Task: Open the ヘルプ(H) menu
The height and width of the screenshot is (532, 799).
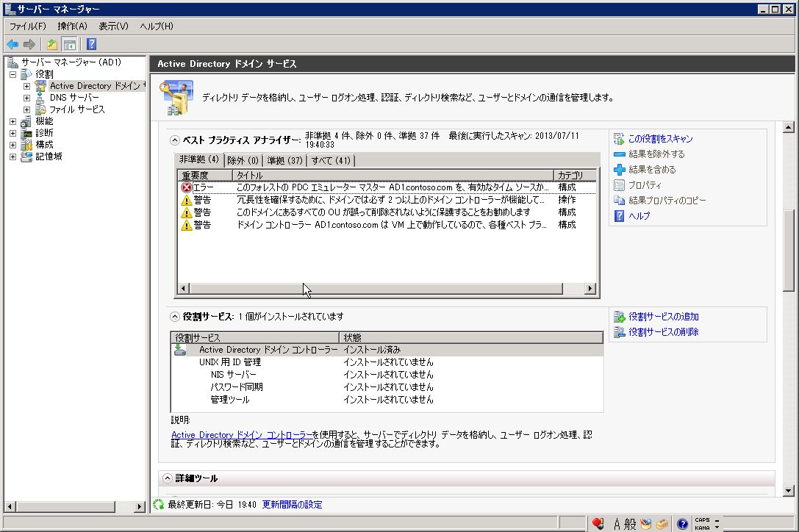Action: [157, 26]
